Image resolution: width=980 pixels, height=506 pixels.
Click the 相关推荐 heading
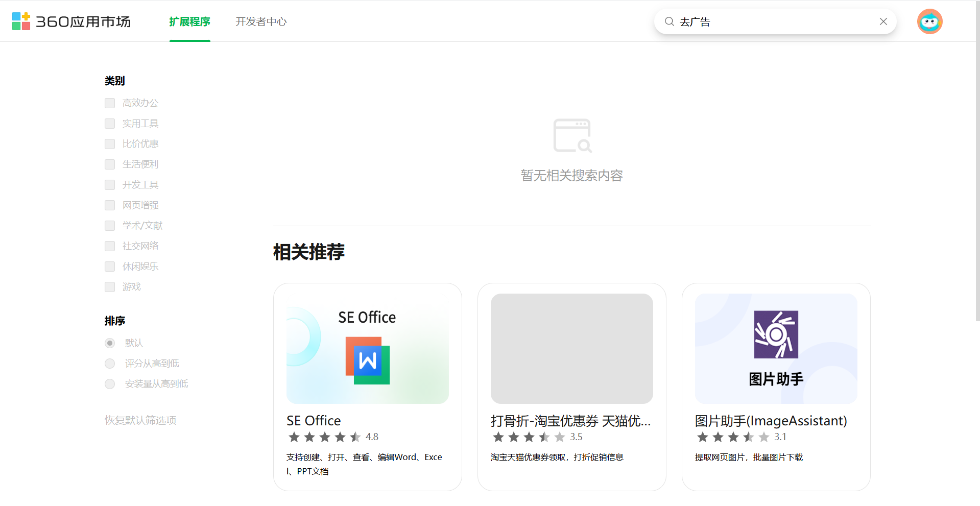click(309, 252)
